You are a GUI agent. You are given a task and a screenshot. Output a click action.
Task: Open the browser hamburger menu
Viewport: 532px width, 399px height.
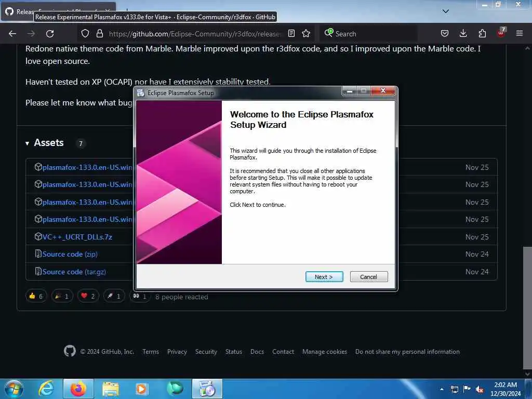(520, 33)
